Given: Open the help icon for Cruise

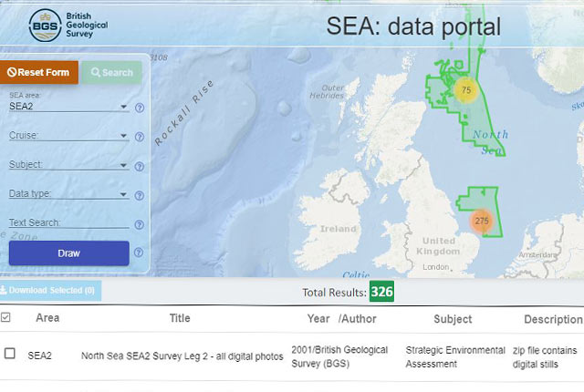Looking at the screenshot, I should 140,137.
